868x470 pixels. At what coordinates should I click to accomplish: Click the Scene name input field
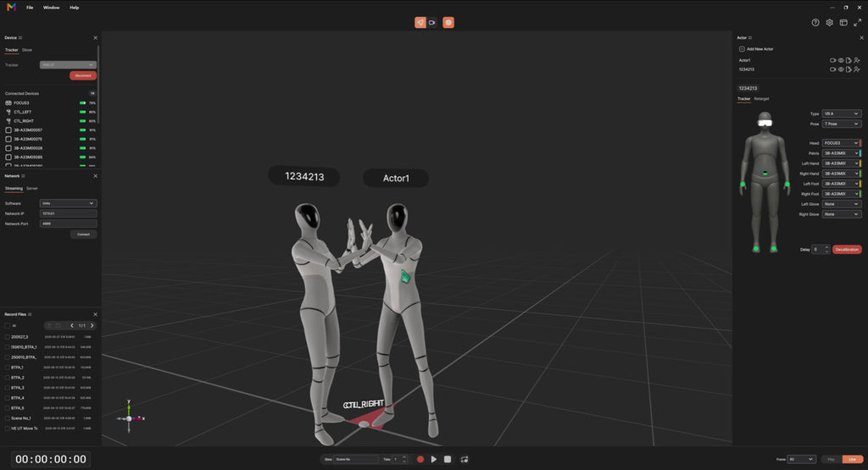point(357,460)
